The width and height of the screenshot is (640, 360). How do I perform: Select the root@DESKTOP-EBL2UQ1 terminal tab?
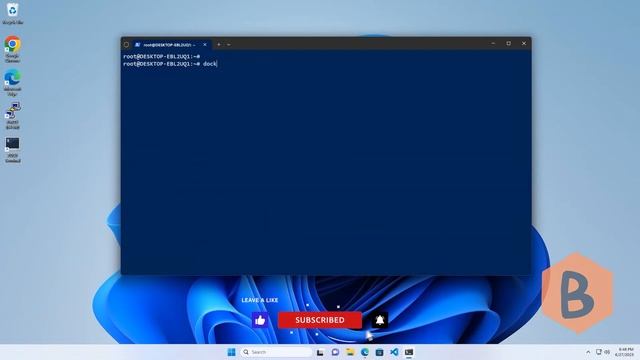click(x=171, y=44)
